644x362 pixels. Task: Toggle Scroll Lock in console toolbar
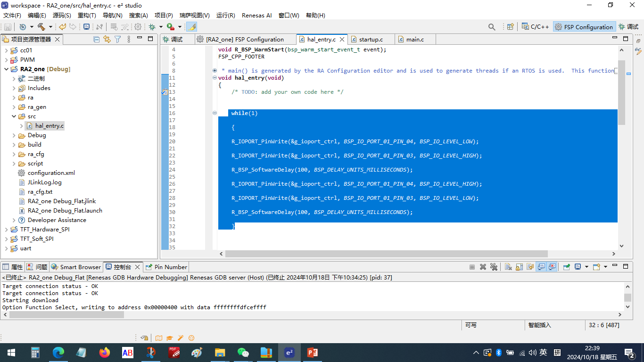519,267
